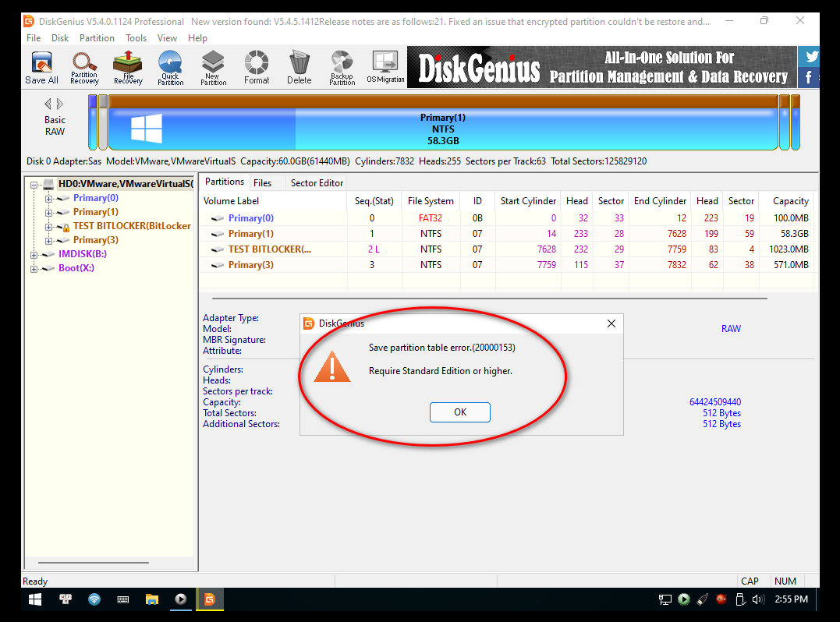Expand the IMDISK(B:) tree node
This screenshot has width=840, height=622.
click(x=34, y=255)
